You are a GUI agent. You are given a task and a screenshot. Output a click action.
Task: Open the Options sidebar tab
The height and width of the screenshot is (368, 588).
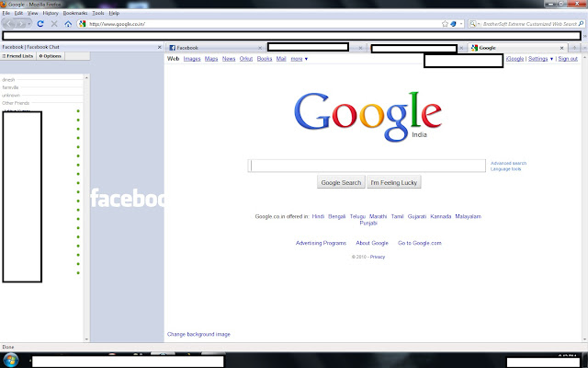coord(51,56)
